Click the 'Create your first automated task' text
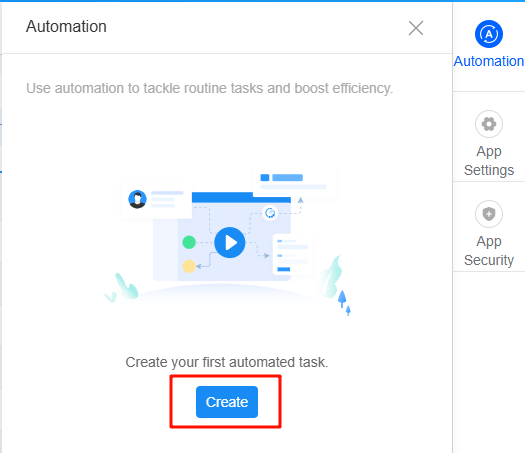This screenshot has height=453, width=525. [x=227, y=362]
